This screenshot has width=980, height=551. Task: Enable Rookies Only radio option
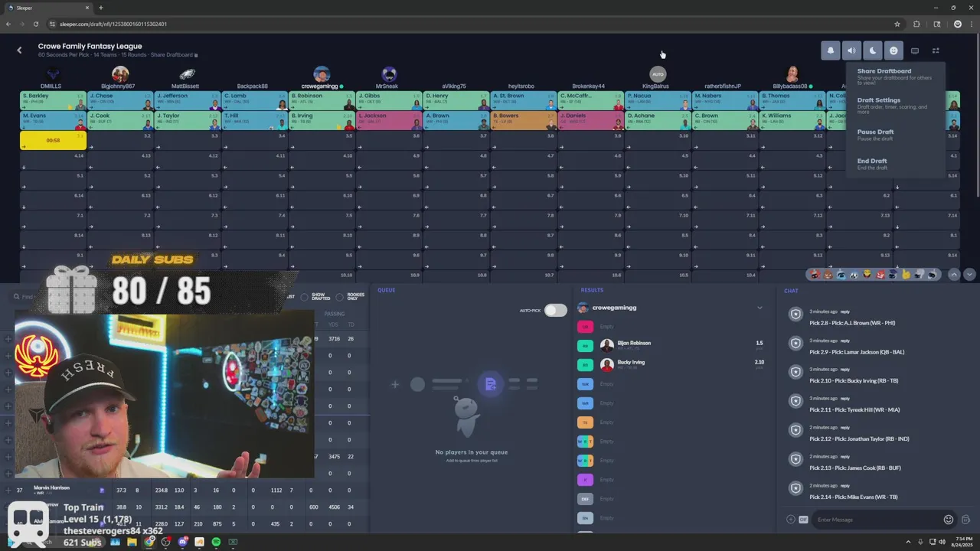pos(339,297)
